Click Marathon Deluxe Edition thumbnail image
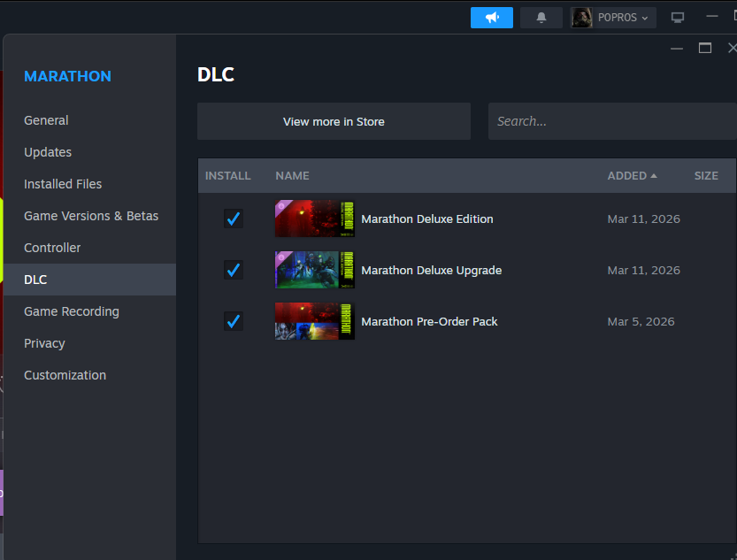 coord(314,219)
